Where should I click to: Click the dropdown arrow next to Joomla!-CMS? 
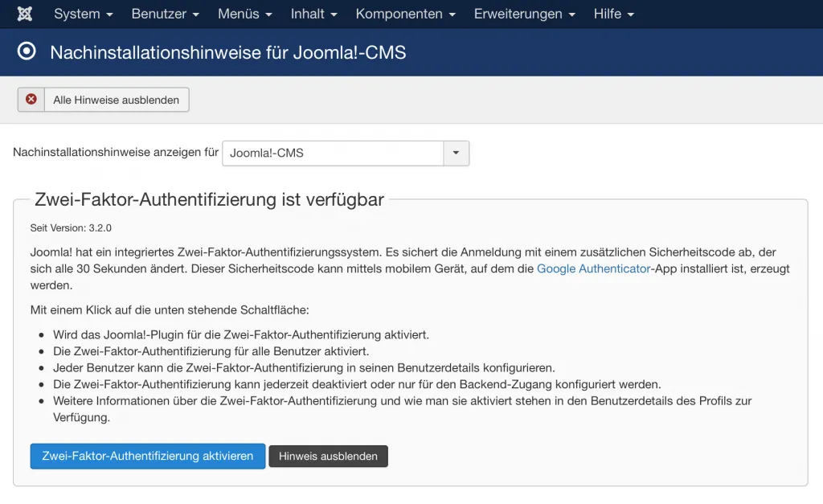tap(457, 154)
